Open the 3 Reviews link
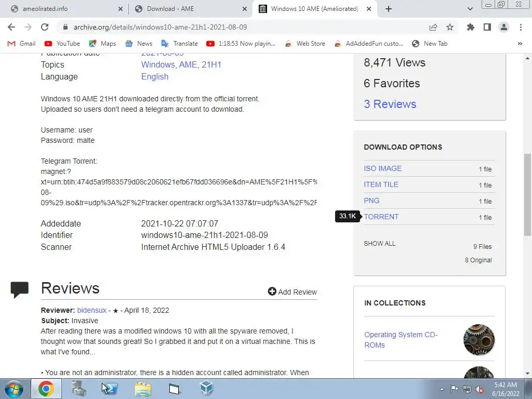This screenshot has height=399, width=532. (390, 104)
